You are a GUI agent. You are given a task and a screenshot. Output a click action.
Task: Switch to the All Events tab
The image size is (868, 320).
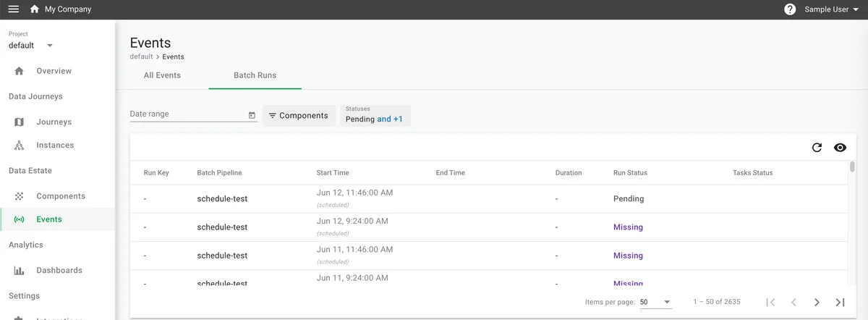[162, 75]
